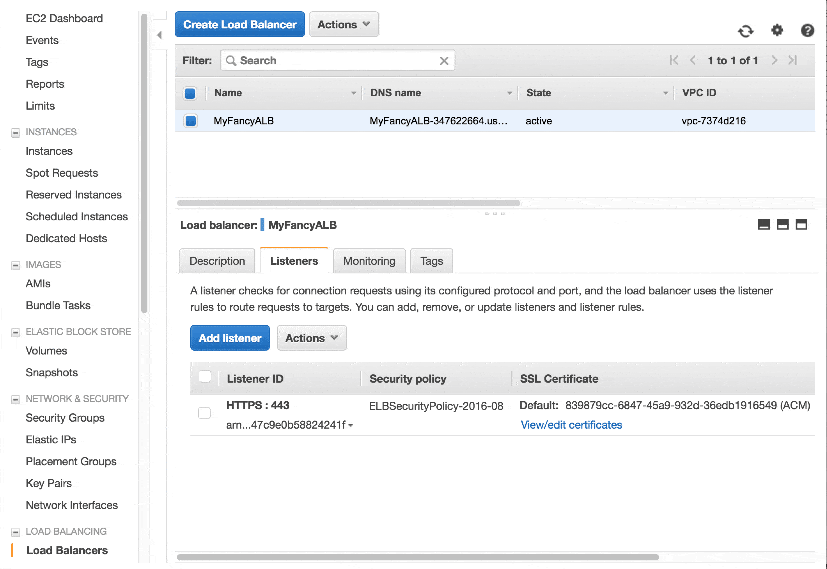Uncheck the MyFancyALB row checkbox

[191, 121]
